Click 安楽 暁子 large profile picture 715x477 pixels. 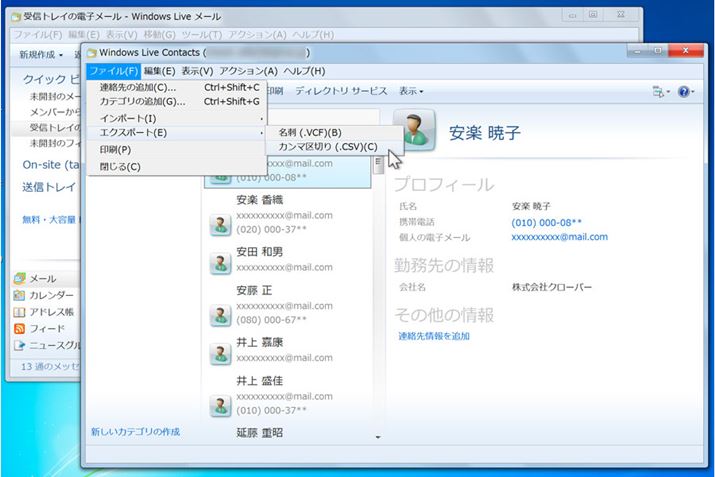tap(414, 130)
